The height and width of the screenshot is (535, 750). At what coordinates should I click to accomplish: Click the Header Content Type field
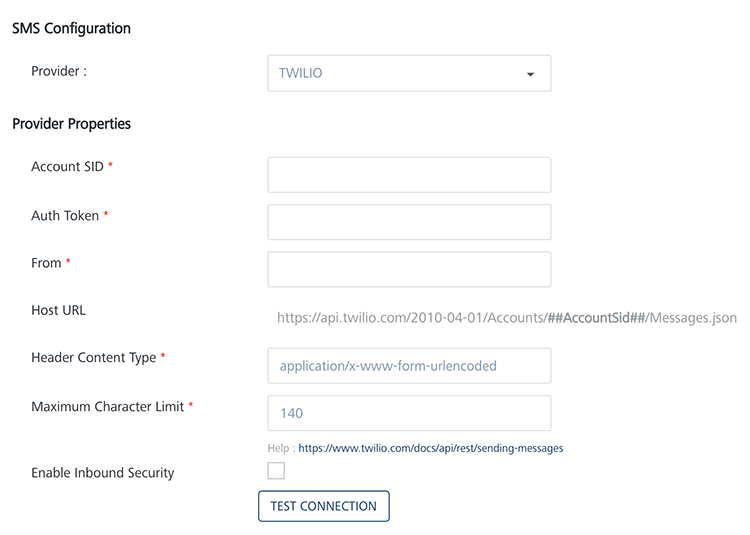coord(409,366)
